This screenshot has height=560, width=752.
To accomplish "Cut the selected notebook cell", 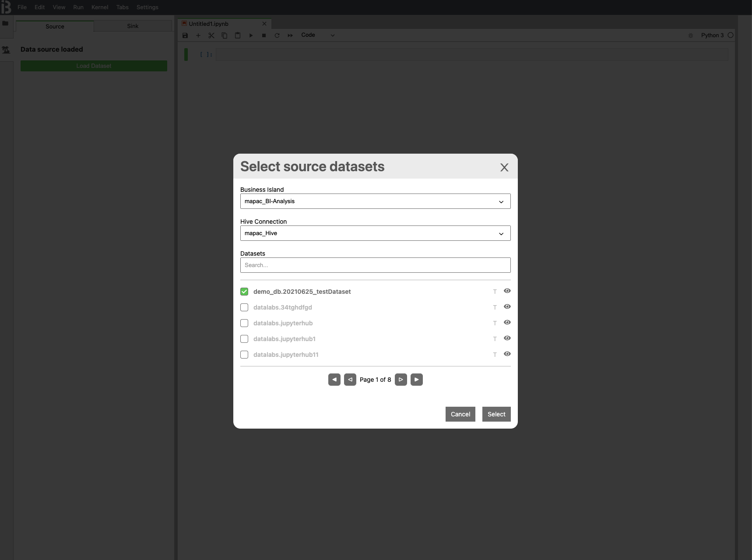I will pyautogui.click(x=211, y=35).
